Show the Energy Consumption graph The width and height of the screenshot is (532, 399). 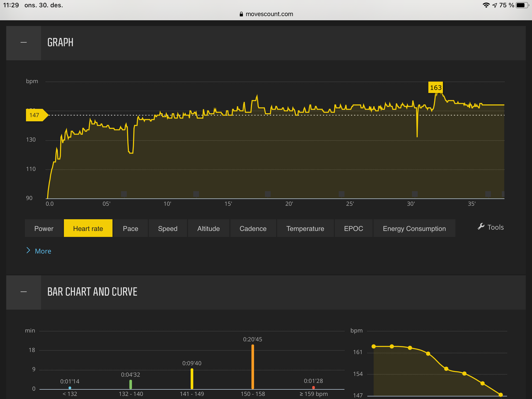tap(414, 228)
